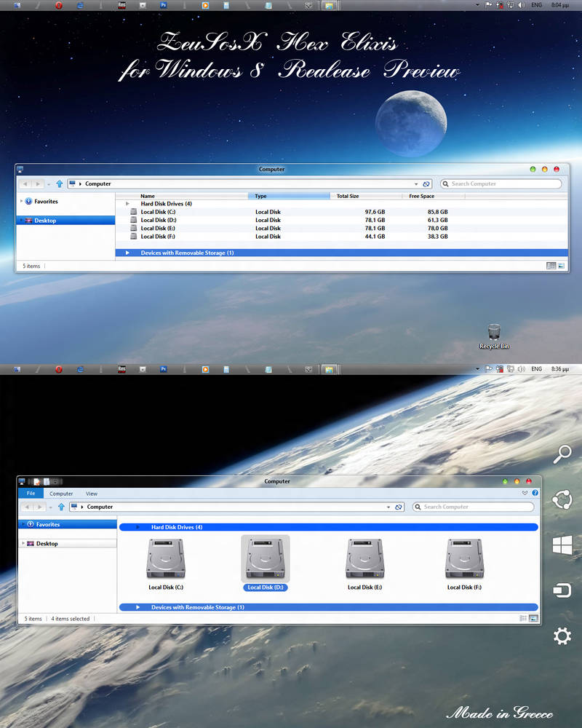Collapse the ribbon using the chevron toggle

(523, 493)
